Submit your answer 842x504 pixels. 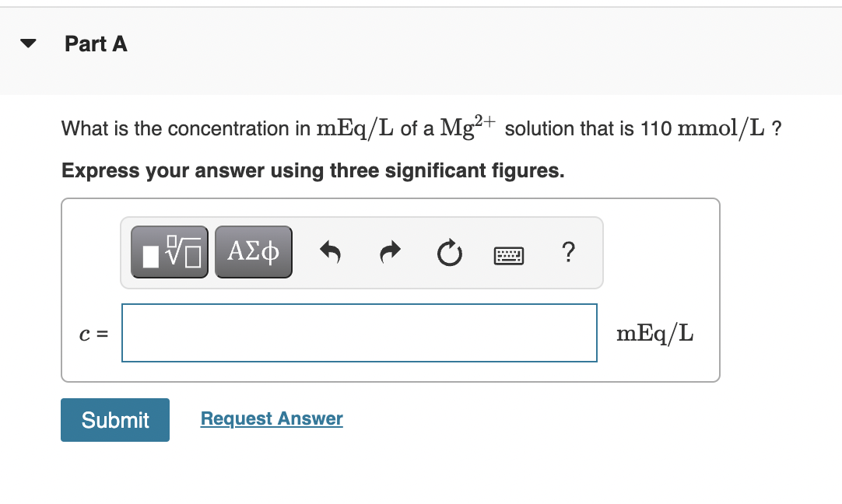click(x=114, y=420)
